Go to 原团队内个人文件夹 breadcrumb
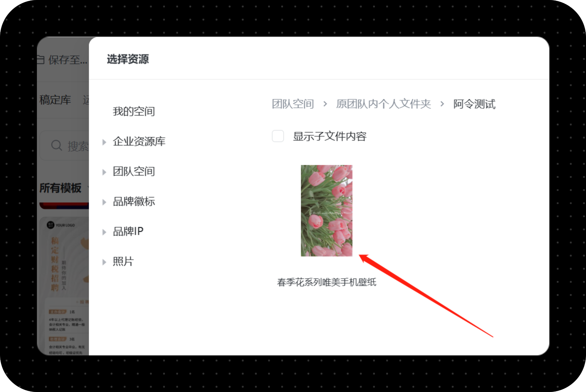 (x=383, y=104)
